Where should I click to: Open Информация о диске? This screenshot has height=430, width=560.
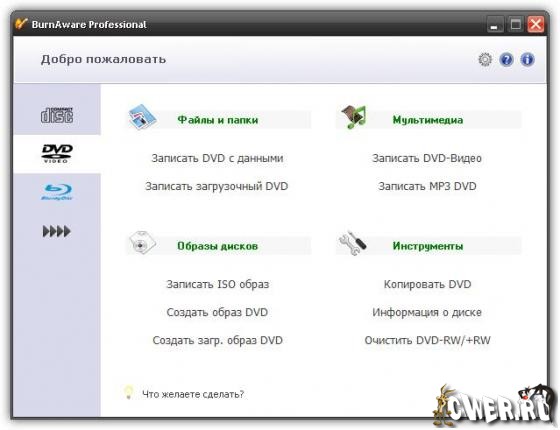427,312
